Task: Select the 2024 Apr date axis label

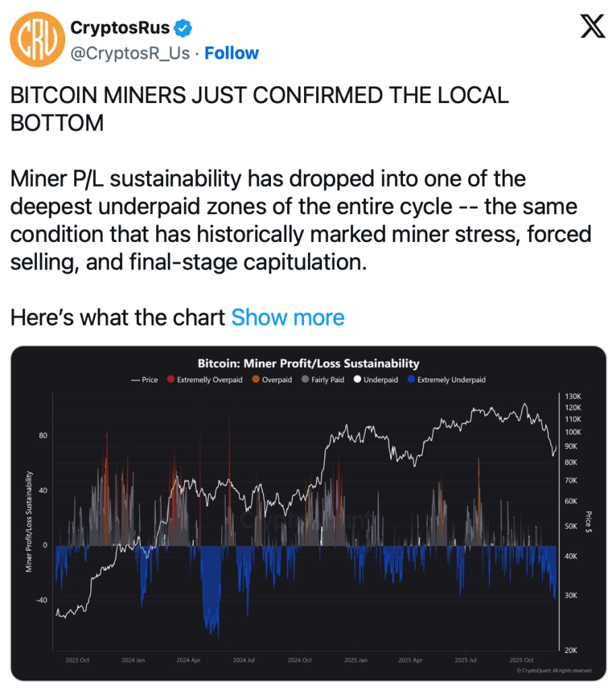Action: (x=189, y=660)
